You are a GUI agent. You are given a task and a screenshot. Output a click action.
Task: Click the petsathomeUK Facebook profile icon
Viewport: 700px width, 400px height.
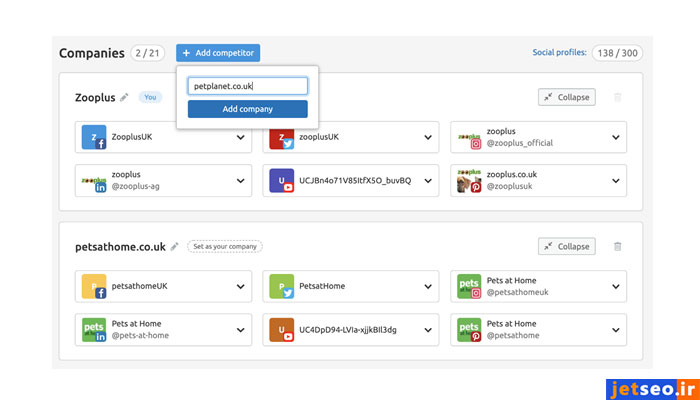[x=94, y=286]
